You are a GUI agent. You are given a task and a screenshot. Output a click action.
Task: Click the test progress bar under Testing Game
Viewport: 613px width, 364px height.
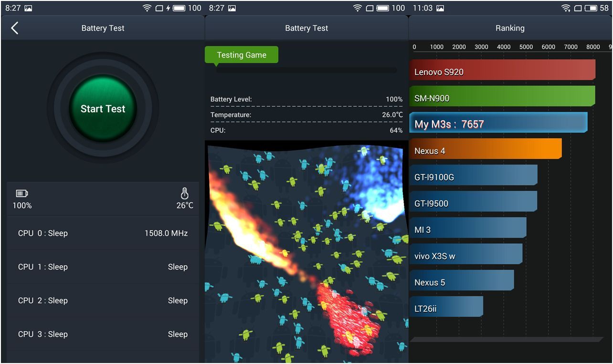pos(306,70)
